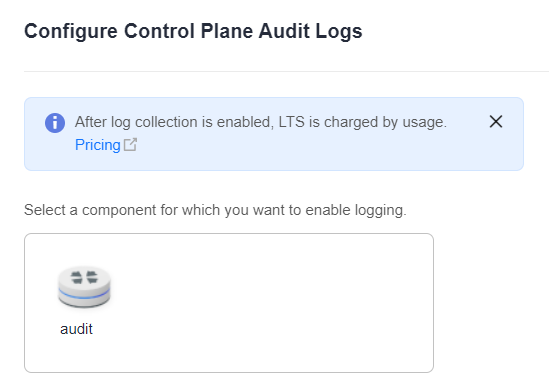Click the words 'enable logging' in instruction
The image size is (549, 386).
[x=356, y=210]
